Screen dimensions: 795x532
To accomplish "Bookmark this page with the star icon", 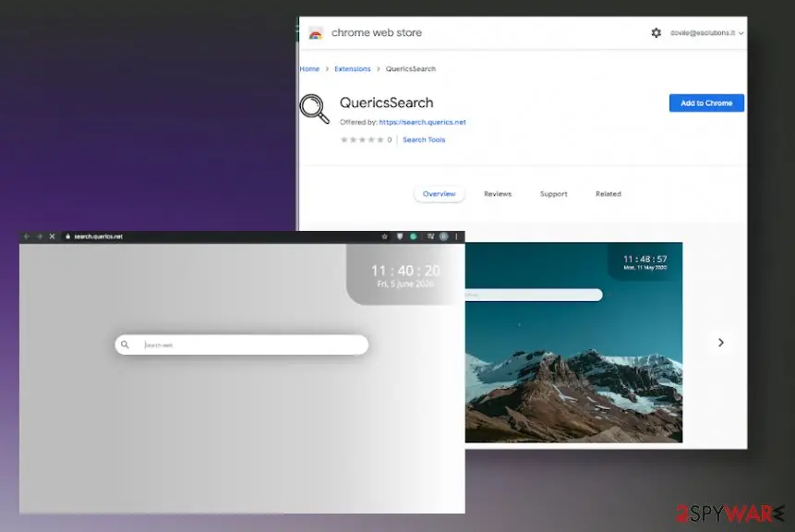I will pos(384,236).
